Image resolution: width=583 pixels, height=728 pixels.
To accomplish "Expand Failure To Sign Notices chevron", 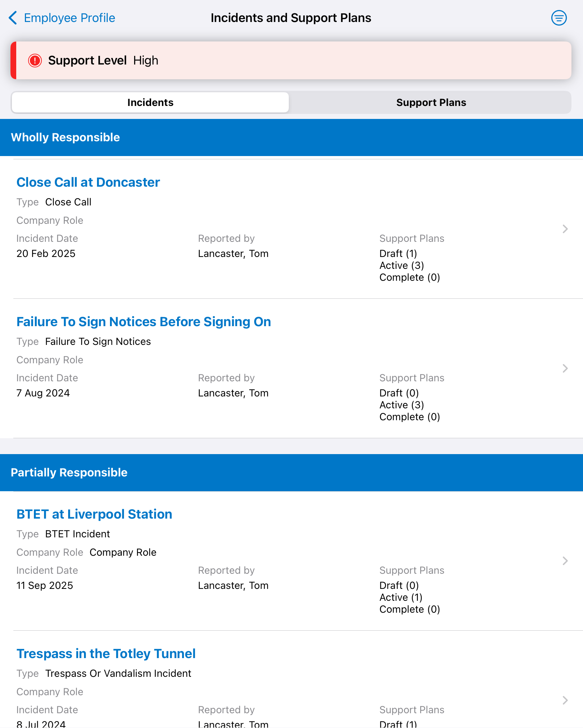I will click(x=565, y=368).
